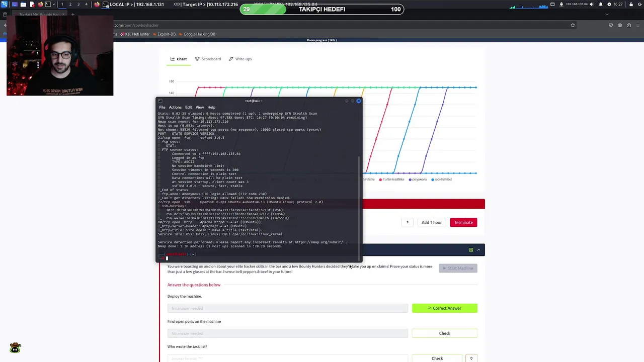This screenshot has height=362, width=644.
Task: Click the lock screen icon in panel
Action: (x=631, y=5)
